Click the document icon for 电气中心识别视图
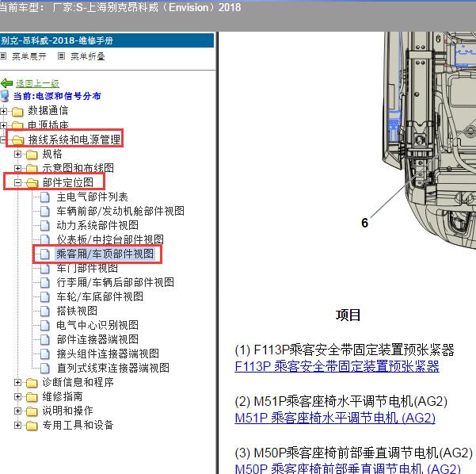This screenshot has height=474, width=476. 45,326
